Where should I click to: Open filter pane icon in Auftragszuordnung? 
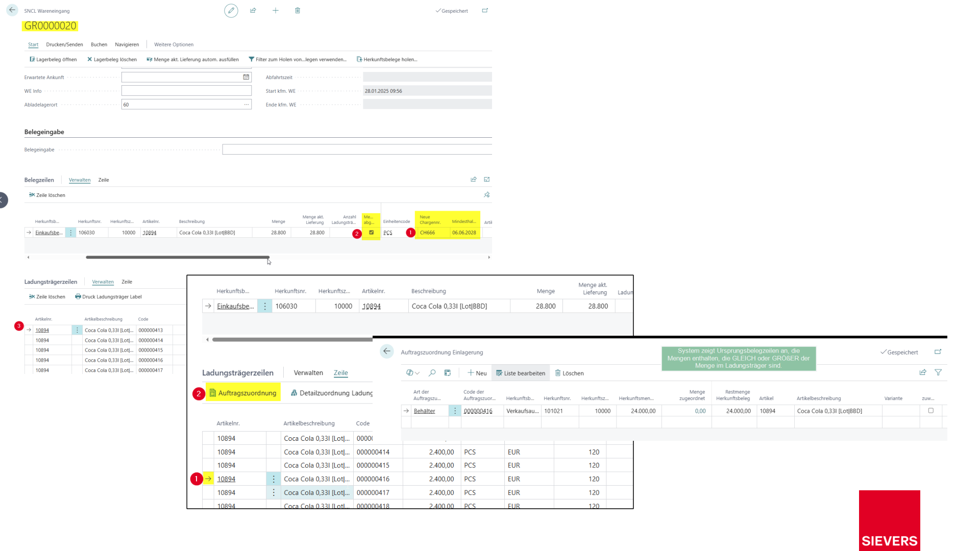(938, 372)
